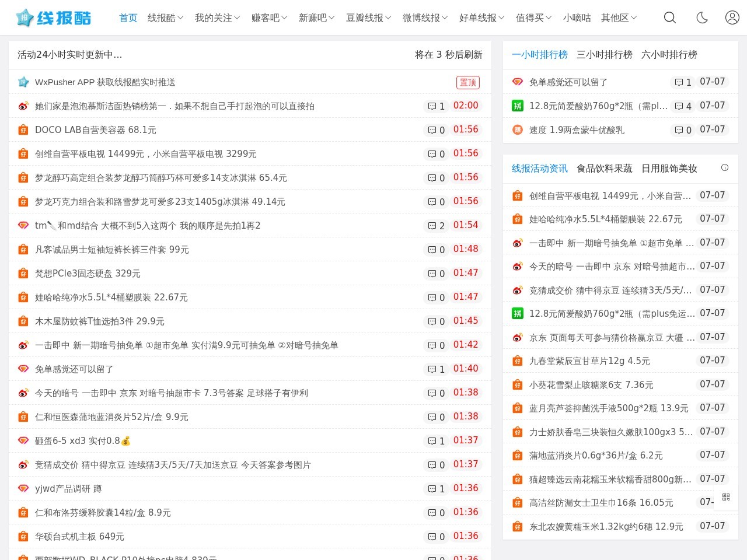The width and height of the screenshot is (747, 560).
Task: Click Weibo icon beside 一击即中 新一期暗号 in main list
Action: [x=23, y=345]
